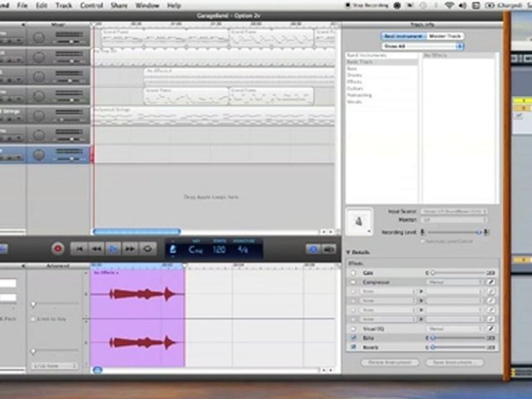The height and width of the screenshot is (399, 532).
Task: Open the Compressor edit pencil button
Action: 490,282
